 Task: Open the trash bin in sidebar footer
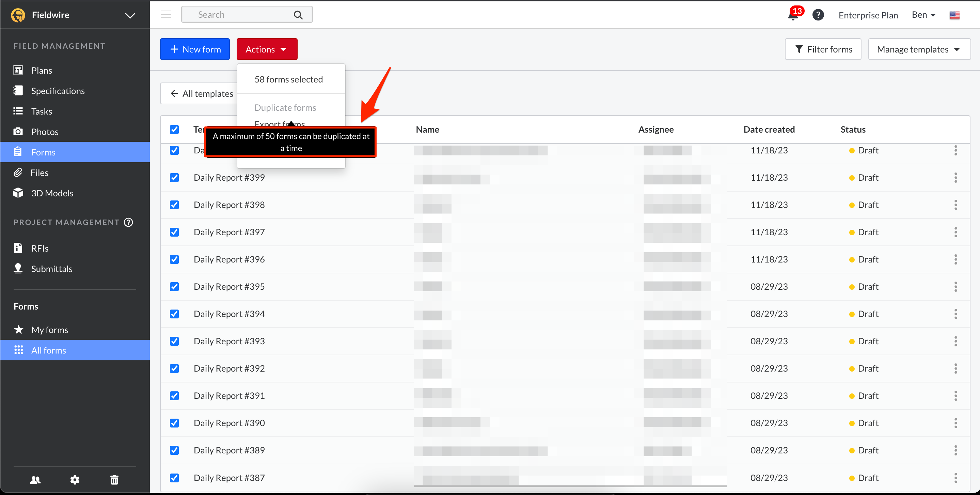point(114,480)
